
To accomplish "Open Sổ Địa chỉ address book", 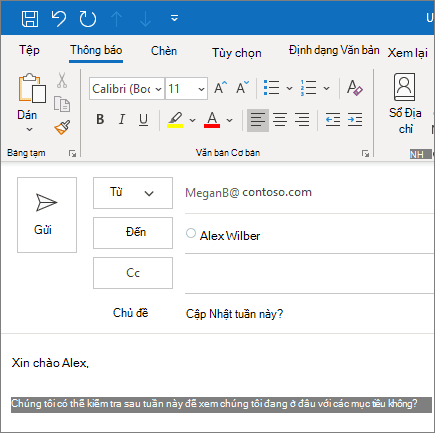I will pos(405,104).
